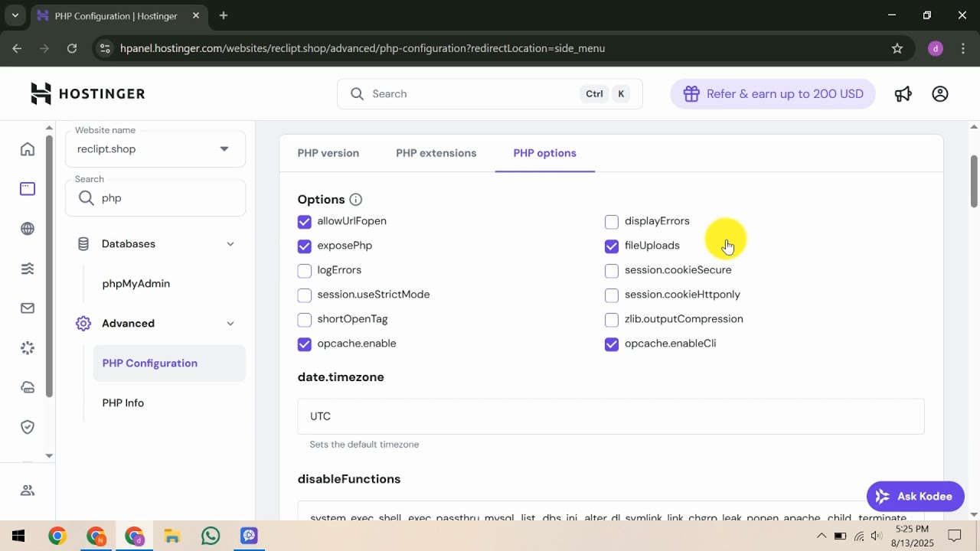The width and height of the screenshot is (980, 551).
Task: Open the Home icon in left sidebar
Action: pos(28,149)
